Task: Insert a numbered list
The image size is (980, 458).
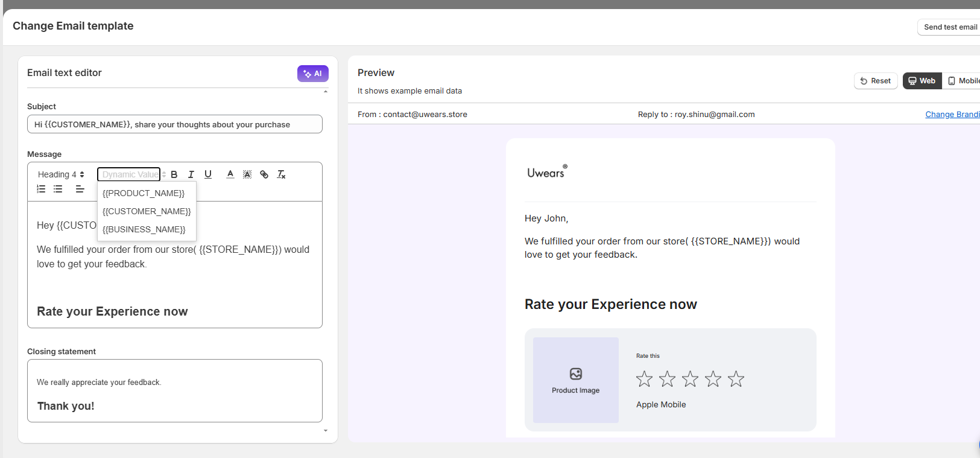Action: [x=41, y=189]
